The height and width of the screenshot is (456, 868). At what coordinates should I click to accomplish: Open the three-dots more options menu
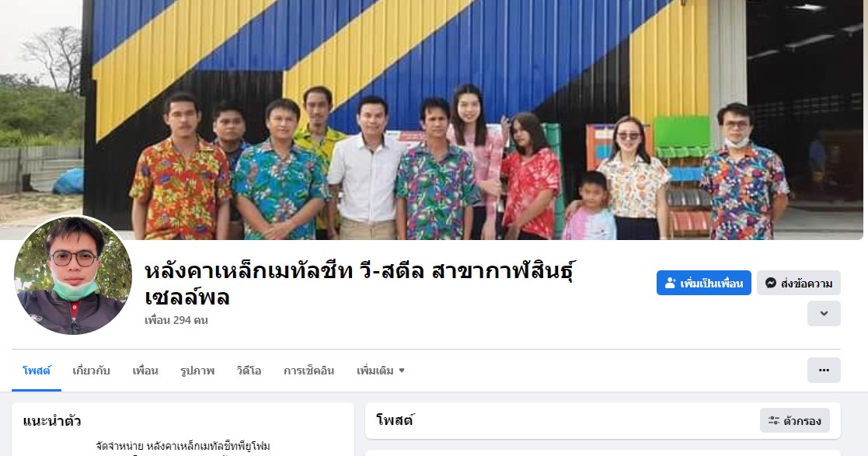pyautogui.click(x=824, y=371)
